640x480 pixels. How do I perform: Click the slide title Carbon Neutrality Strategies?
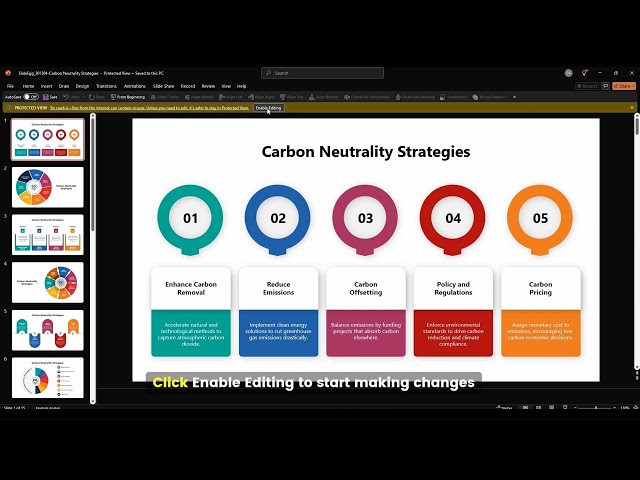pos(366,151)
